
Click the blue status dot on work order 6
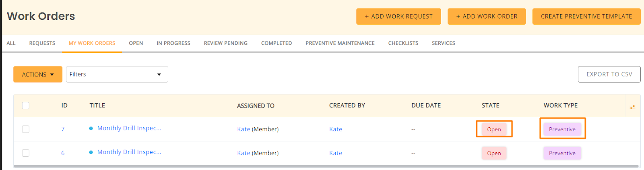[91, 152]
